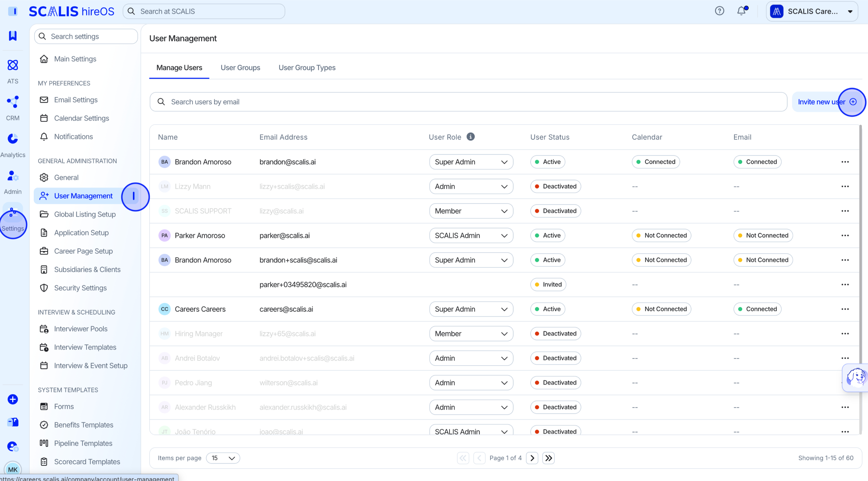Open Career Page Setup link
Screen dimensions: 868x481
83,251
